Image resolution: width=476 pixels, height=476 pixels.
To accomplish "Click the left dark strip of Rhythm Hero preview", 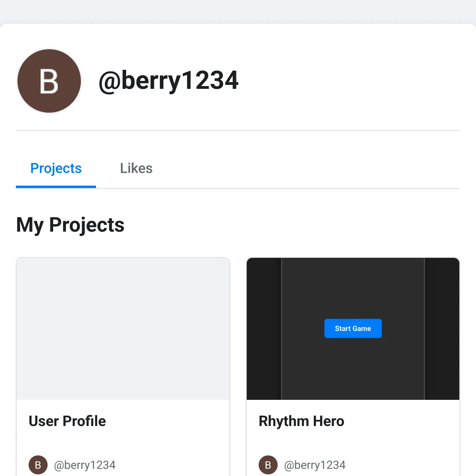I will point(264,328).
